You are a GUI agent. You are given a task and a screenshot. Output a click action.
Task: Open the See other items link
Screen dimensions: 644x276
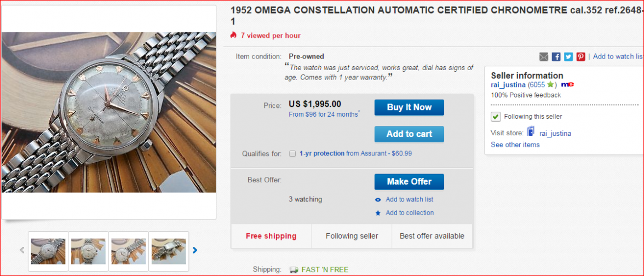[515, 145]
